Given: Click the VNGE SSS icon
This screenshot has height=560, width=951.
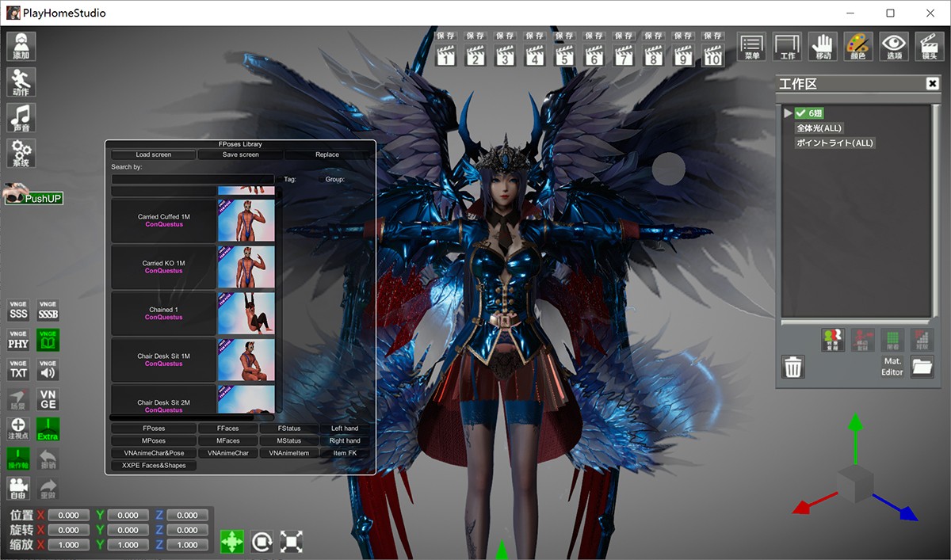Looking at the screenshot, I should point(18,310).
